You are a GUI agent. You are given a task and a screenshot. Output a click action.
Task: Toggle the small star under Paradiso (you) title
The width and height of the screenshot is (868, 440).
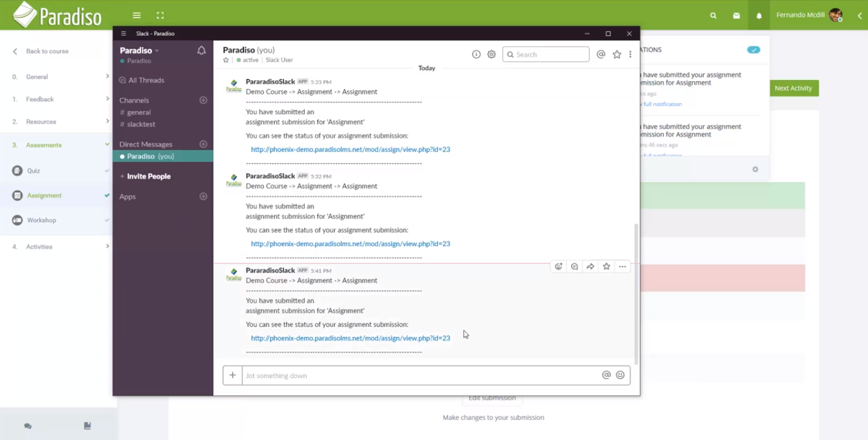pyautogui.click(x=226, y=60)
